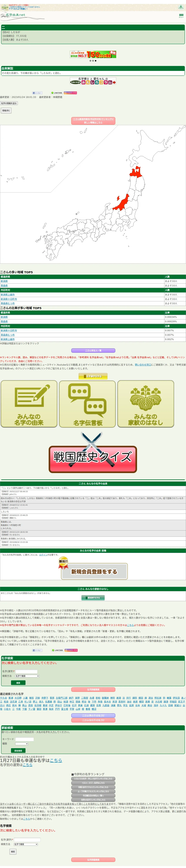186x868 pixels.
Task: Click the 情報求む button
Action: coord(6,111)
